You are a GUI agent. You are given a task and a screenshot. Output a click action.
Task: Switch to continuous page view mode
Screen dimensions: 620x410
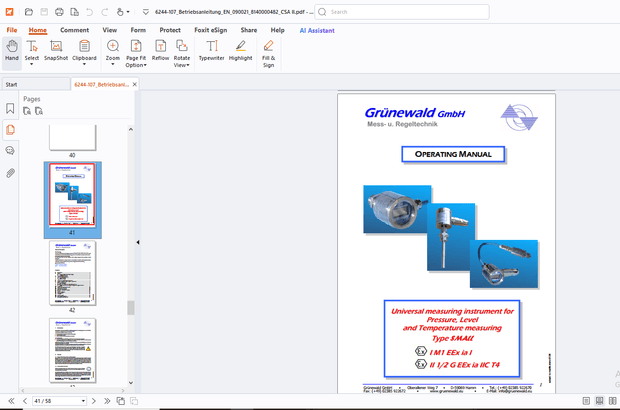click(x=599, y=401)
